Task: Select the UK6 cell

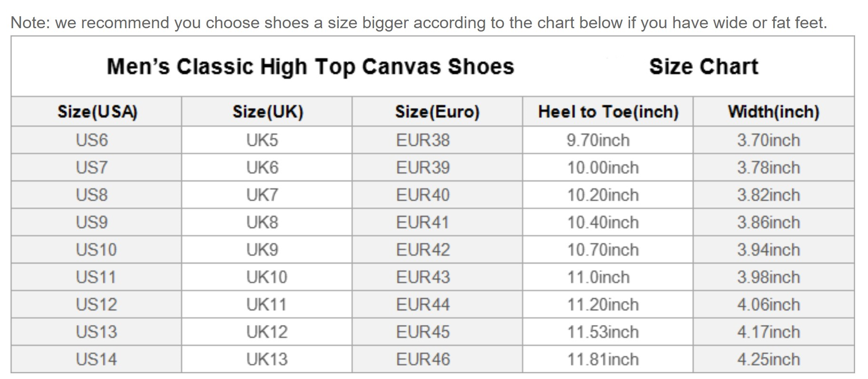Action: [x=262, y=168]
